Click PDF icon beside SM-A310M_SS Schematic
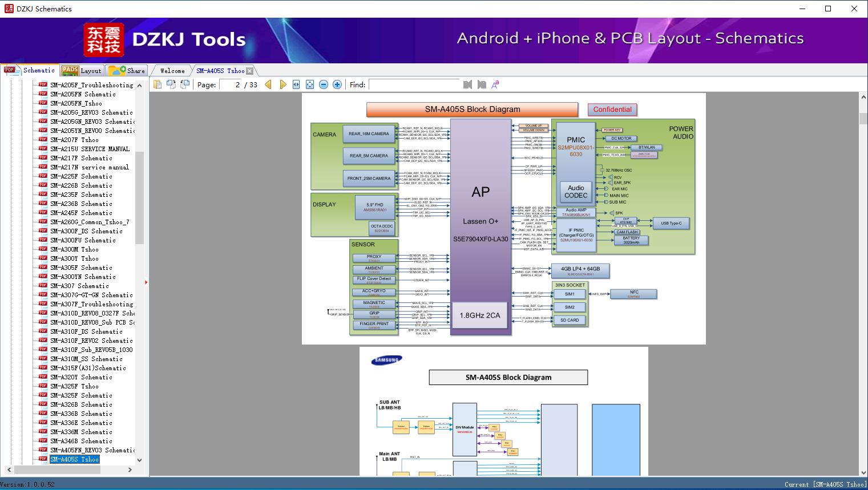This screenshot has height=490, width=868. 43,359
